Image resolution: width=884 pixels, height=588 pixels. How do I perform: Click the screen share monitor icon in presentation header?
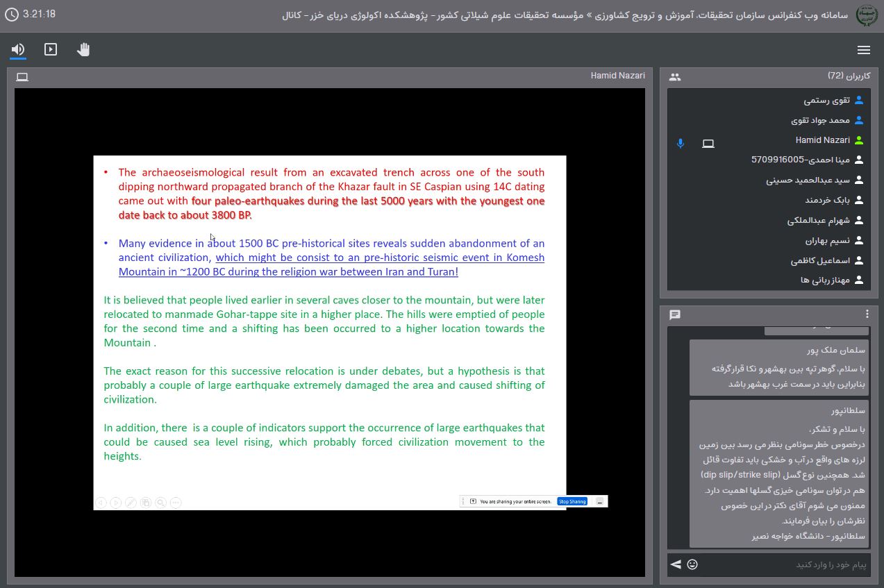(22, 77)
